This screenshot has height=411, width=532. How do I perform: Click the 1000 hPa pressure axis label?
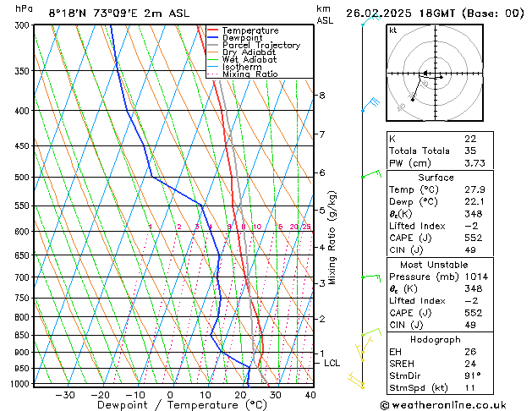click(x=21, y=384)
